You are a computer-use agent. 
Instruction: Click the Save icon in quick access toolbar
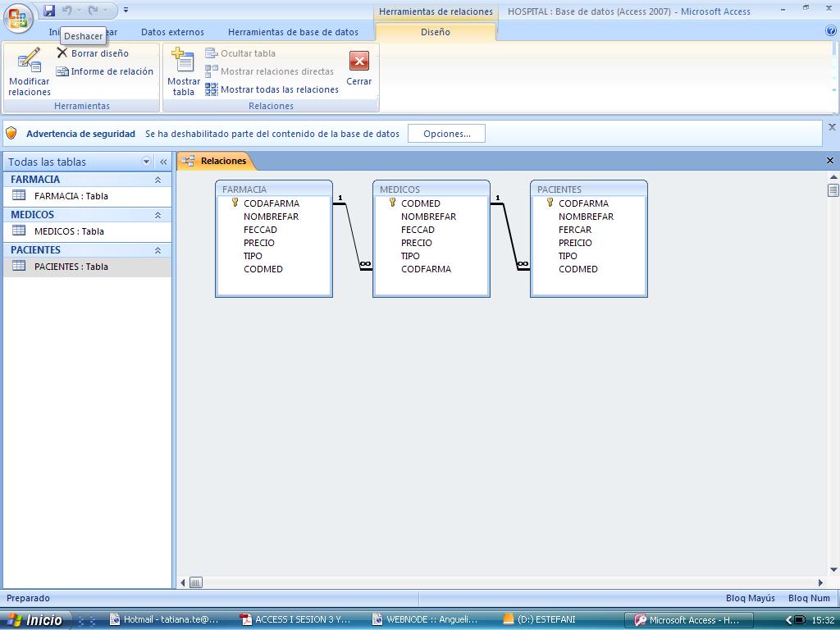49,10
